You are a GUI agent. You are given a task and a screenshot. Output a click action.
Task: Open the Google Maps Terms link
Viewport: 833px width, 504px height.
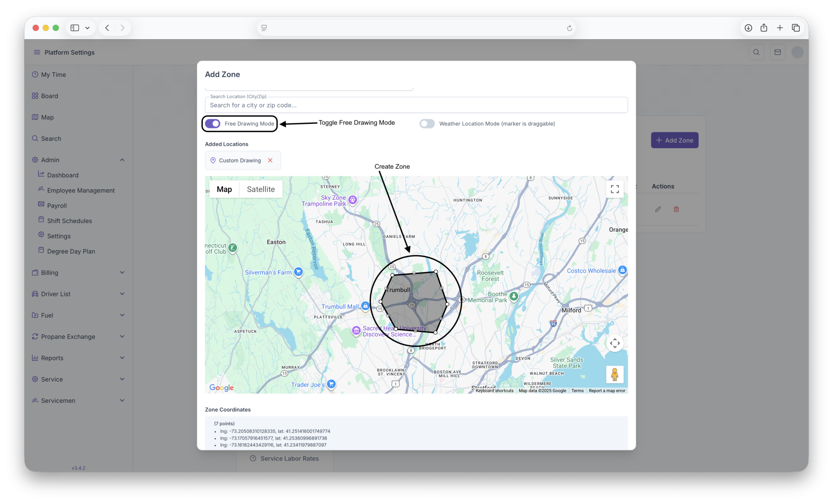tap(577, 391)
